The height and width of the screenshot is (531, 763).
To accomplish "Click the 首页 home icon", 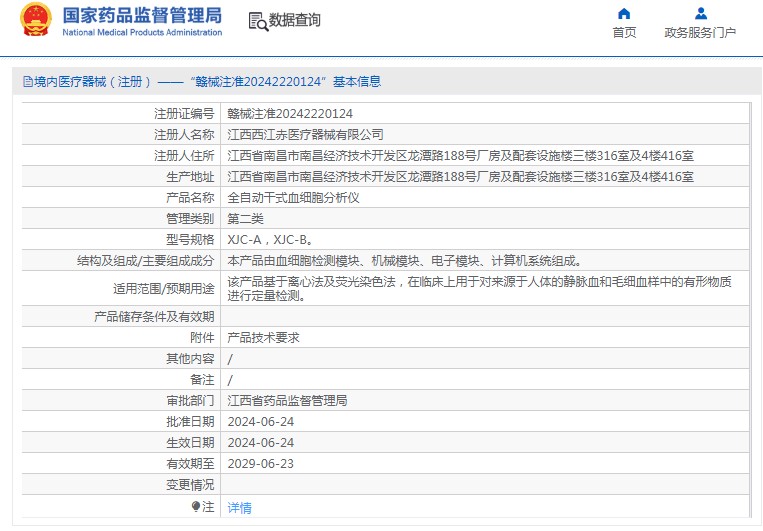I will click(x=624, y=13).
